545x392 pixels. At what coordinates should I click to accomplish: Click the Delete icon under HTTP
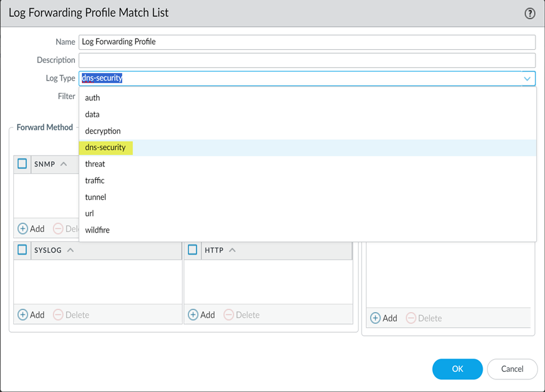[229, 314]
